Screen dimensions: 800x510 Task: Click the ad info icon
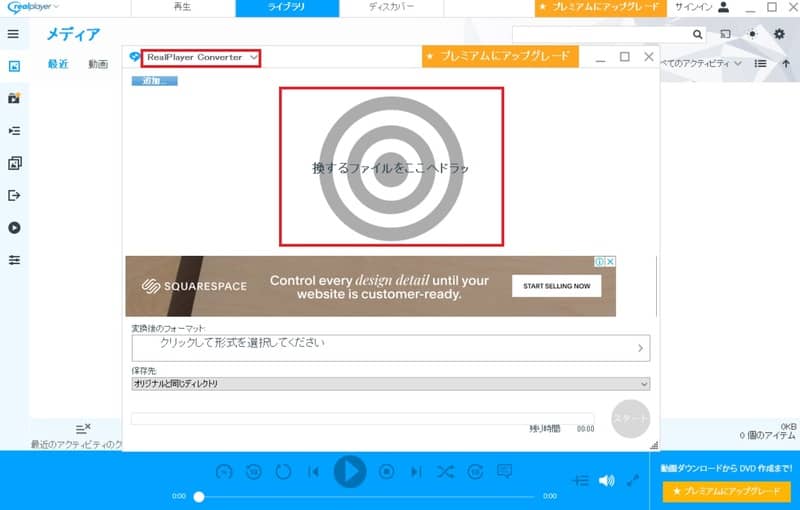pos(600,261)
